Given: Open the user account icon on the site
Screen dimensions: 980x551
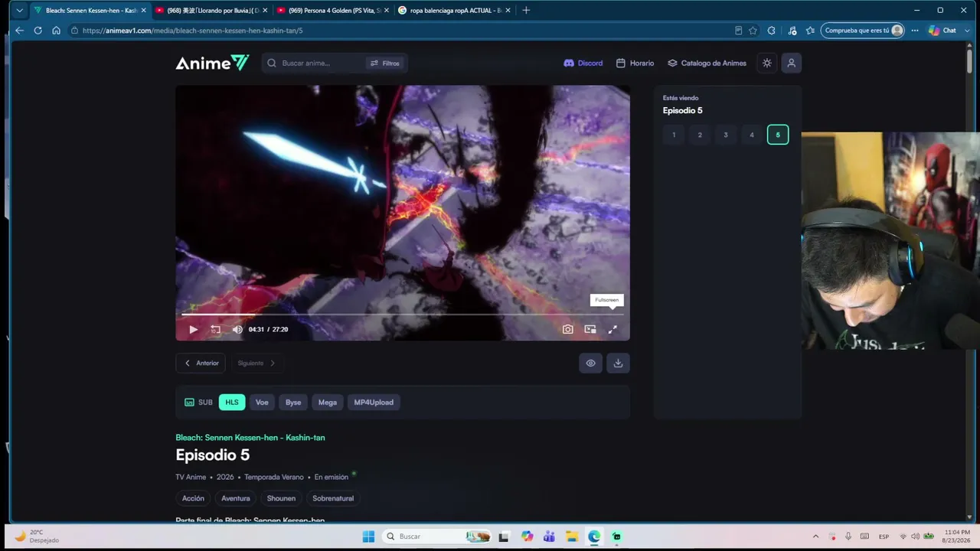Looking at the screenshot, I should [x=792, y=63].
